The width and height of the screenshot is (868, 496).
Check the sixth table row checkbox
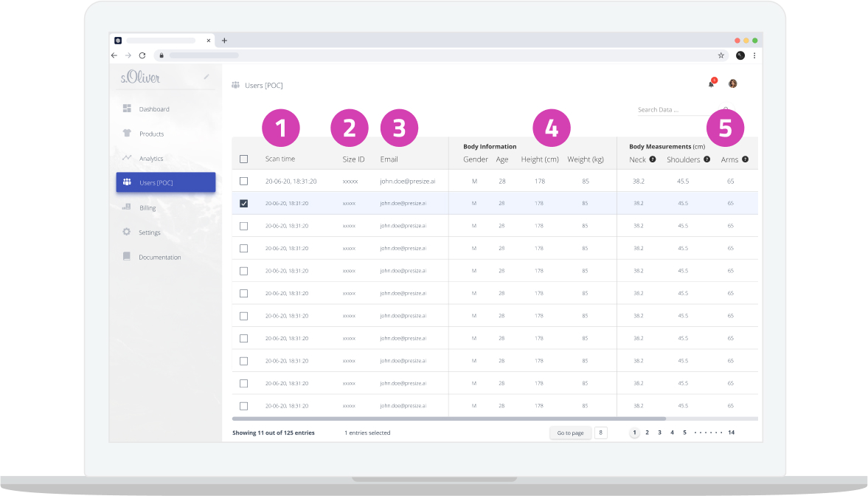(243, 293)
